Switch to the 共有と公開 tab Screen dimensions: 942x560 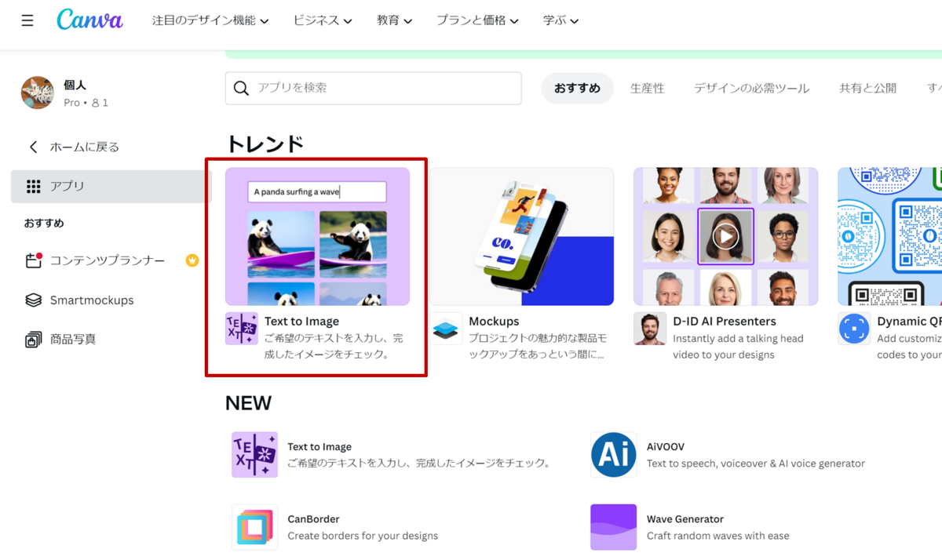(867, 89)
